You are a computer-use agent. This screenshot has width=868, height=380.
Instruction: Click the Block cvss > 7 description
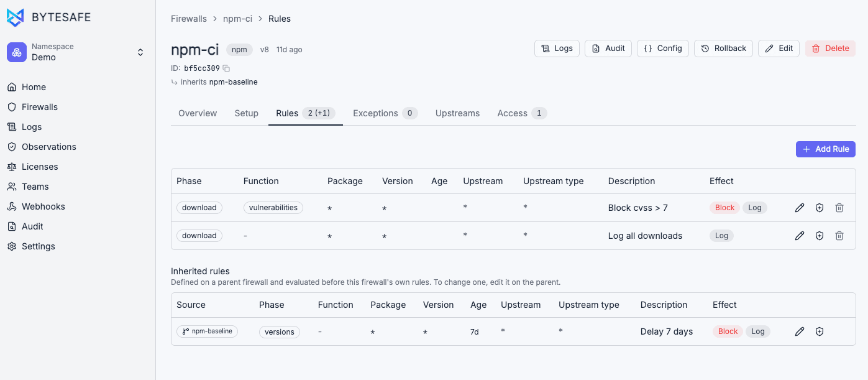(x=638, y=208)
